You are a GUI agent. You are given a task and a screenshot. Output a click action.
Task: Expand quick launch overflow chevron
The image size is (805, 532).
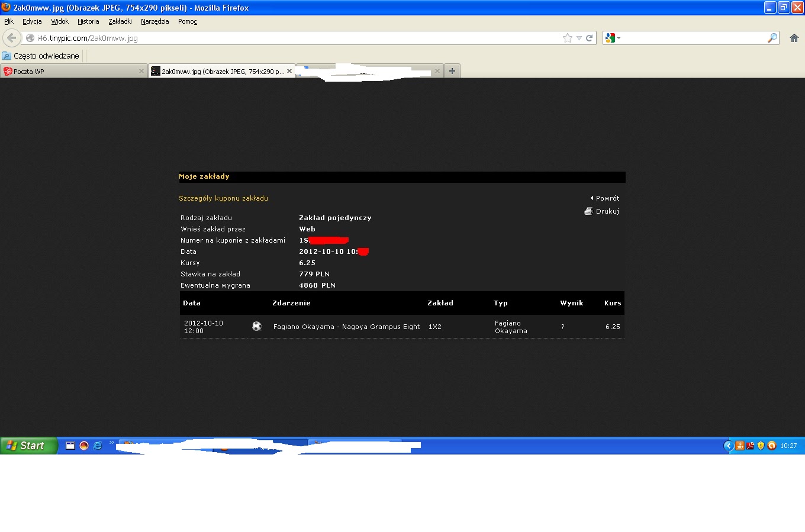click(111, 443)
